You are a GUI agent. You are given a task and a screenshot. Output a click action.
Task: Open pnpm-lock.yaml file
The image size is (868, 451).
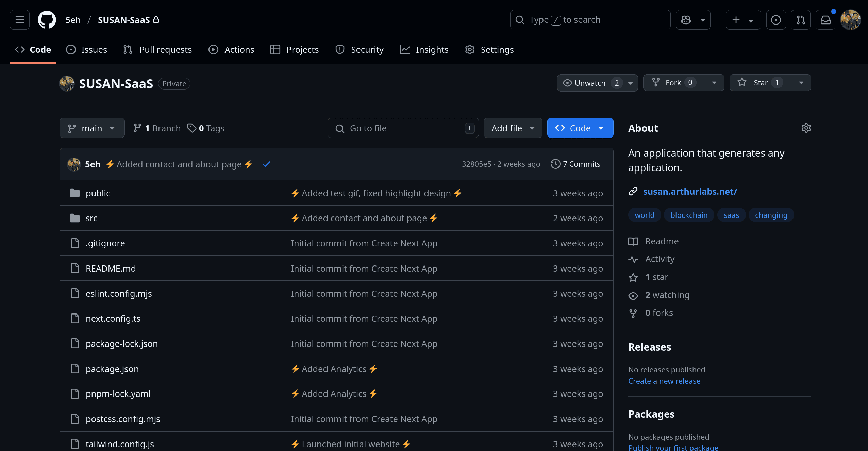coord(118,394)
